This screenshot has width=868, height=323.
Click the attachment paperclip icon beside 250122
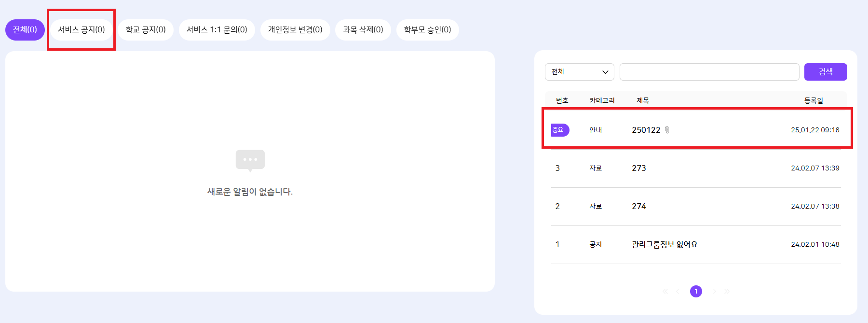point(667,130)
